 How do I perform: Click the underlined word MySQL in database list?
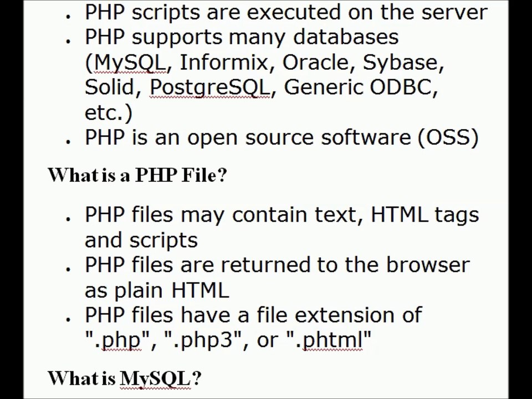coord(131,63)
